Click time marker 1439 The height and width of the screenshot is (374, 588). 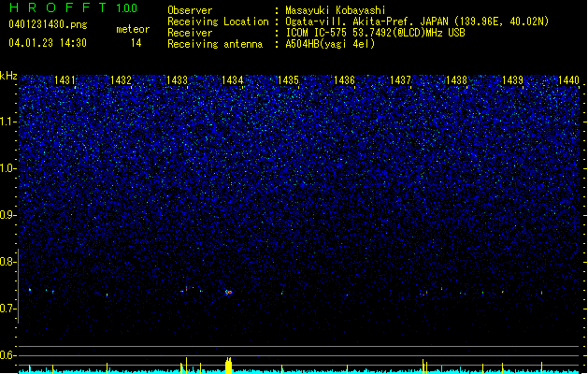[x=512, y=80]
